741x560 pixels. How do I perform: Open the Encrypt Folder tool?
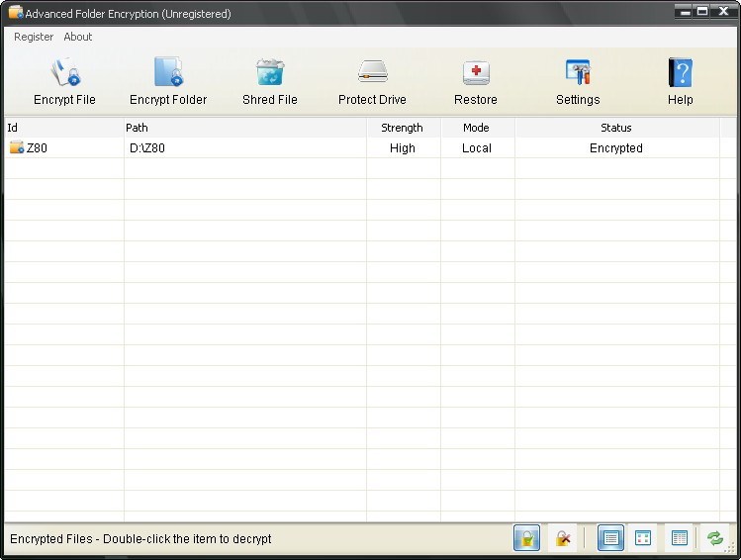click(168, 82)
